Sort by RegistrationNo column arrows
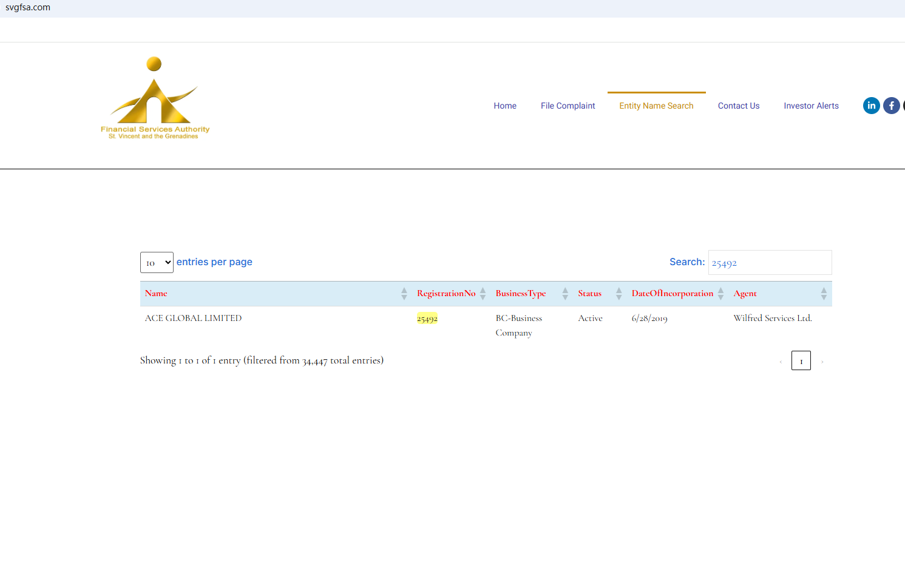The width and height of the screenshot is (905, 588). click(483, 294)
